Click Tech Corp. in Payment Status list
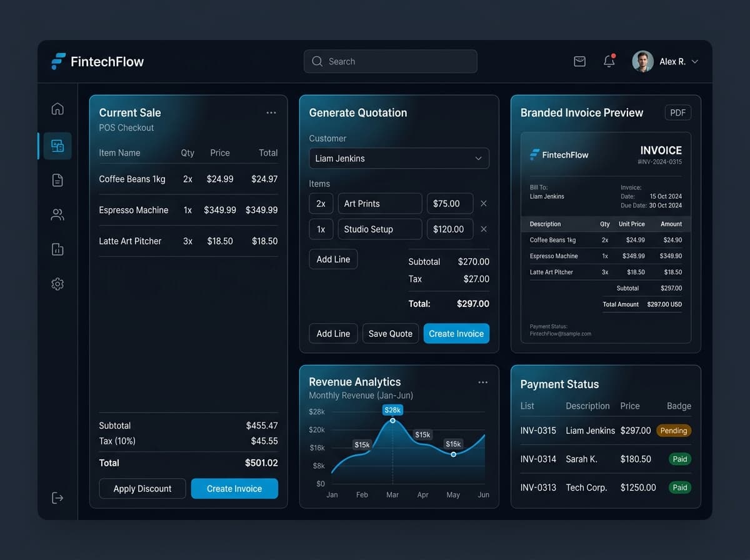 pos(586,487)
